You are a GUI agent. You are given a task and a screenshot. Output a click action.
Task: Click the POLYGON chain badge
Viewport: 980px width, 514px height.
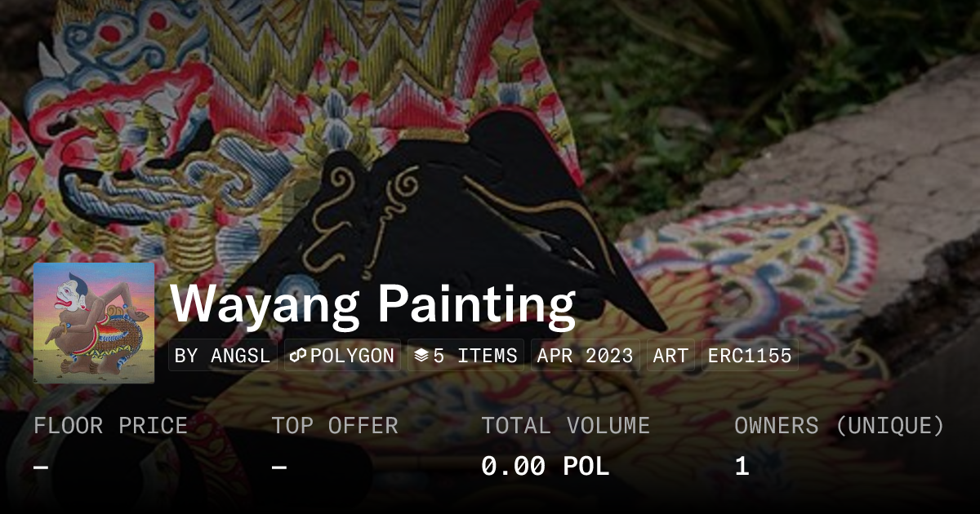tap(343, 356)
